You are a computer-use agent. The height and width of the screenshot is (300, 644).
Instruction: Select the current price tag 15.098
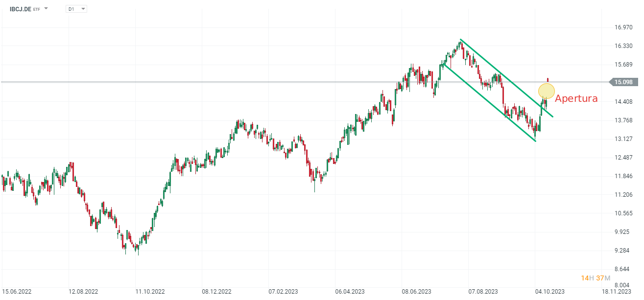tap(623, 82)
